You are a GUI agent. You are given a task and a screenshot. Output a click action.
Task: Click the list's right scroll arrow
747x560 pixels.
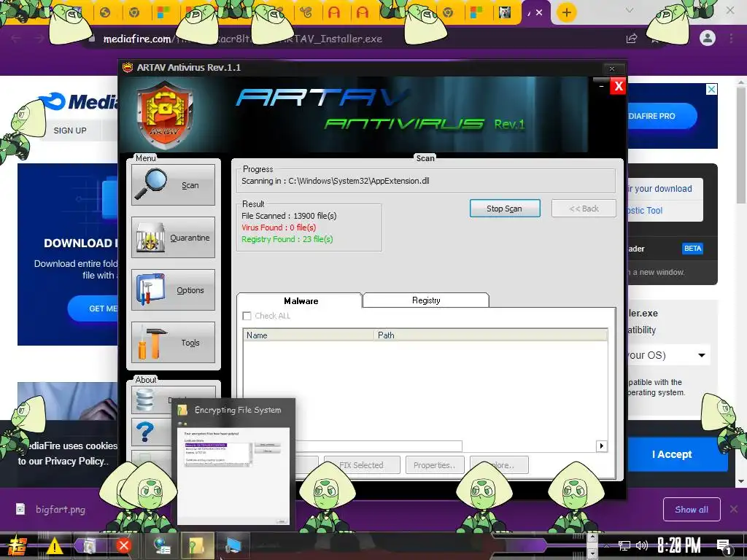pyautogui.click(x=602, y=446)
